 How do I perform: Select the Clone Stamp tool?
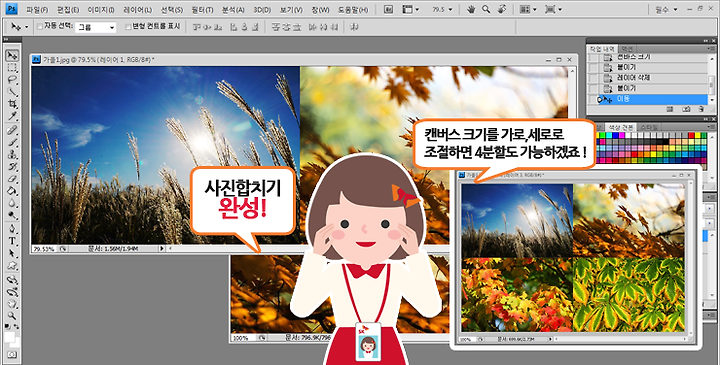12,154
